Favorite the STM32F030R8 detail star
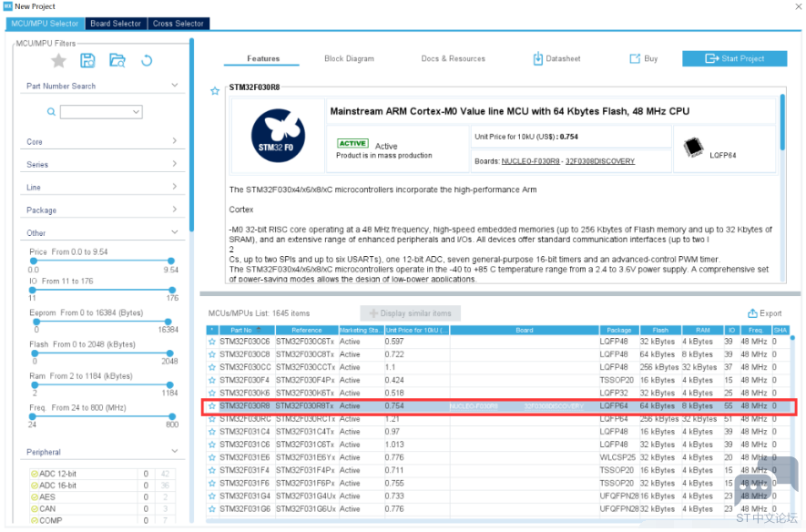Viewport: 806px width, 532px height. (215, 91)
